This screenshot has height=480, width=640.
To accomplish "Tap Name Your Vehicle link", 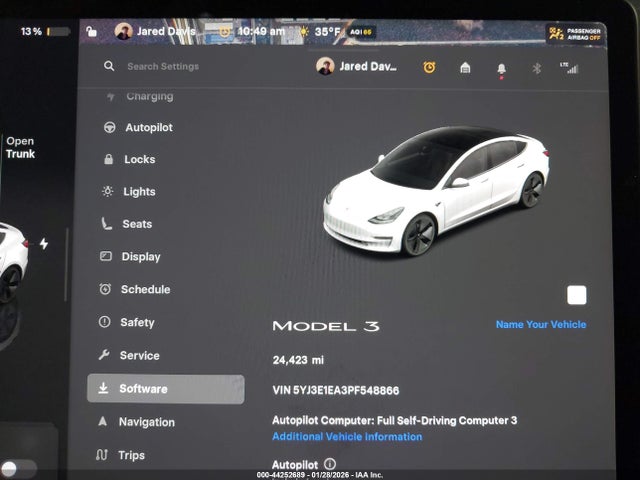I will pos(540,324).
